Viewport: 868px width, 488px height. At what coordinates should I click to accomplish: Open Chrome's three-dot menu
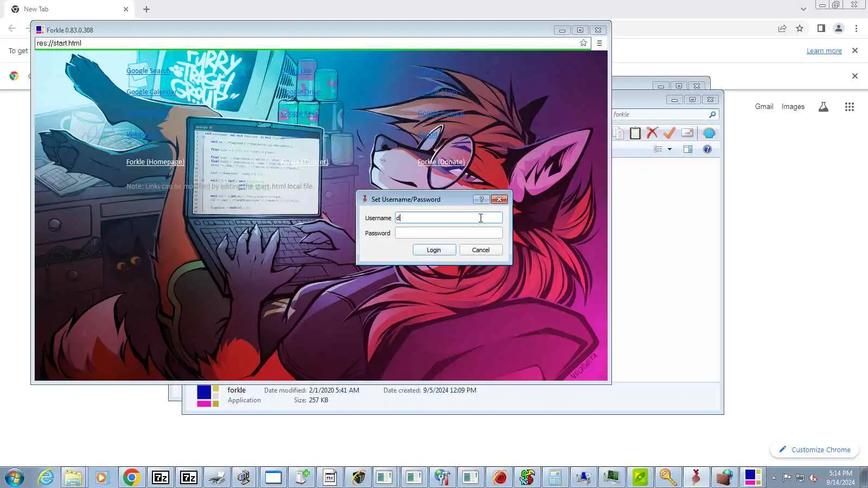click(857, 29)
